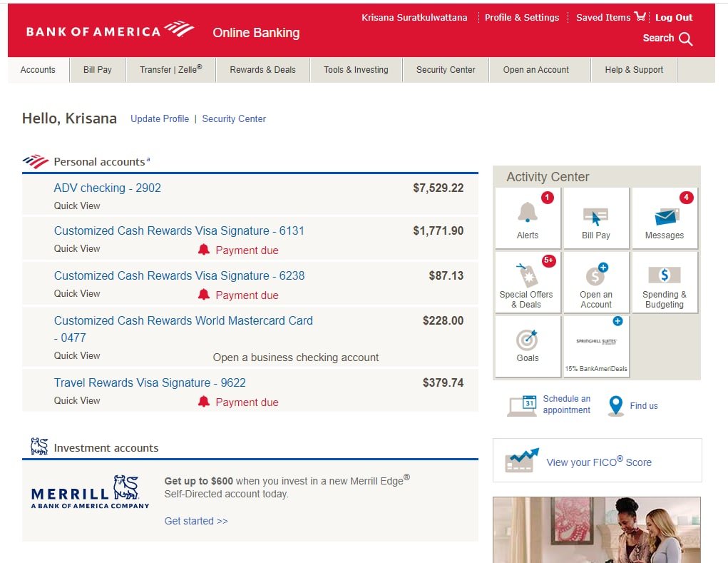Screen dimensions: 728x563
Task: Open the Spending & Budgeting tile
Action: [665, 282]
